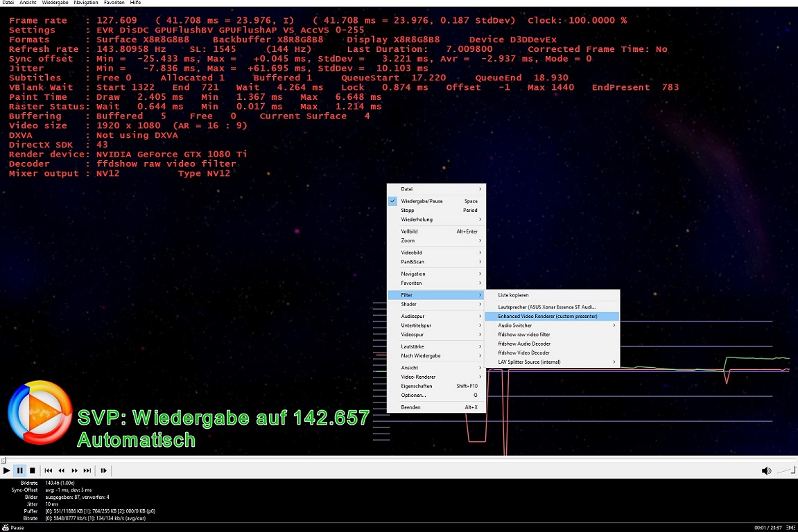Adjust the volume slider beside the speaker icon
The width and height of the screenshot is (798, 532).
[x=786, y=470]
